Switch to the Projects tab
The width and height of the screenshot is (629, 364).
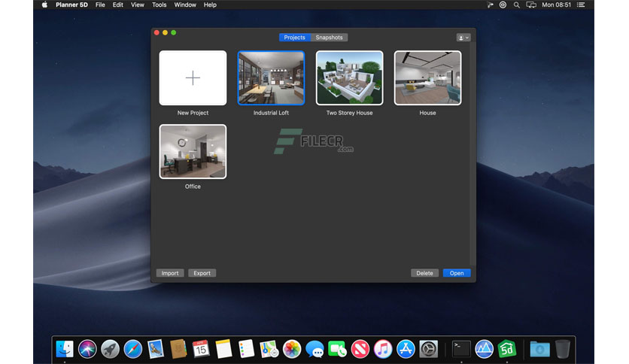pyautogui.click(x=294, y=38)
